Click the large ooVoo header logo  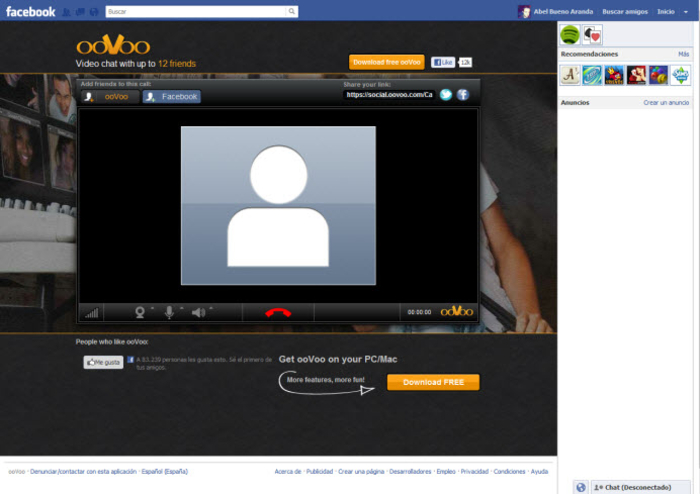pyautogui.click(x=113, y=45)
